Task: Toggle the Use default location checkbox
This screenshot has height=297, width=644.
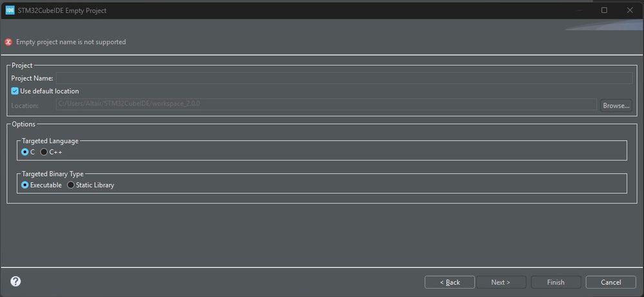Action: click(x=15, y=91)
